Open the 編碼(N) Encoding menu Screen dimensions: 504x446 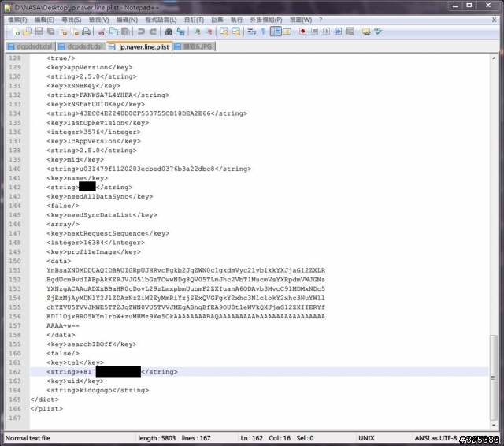click(127, 20)
